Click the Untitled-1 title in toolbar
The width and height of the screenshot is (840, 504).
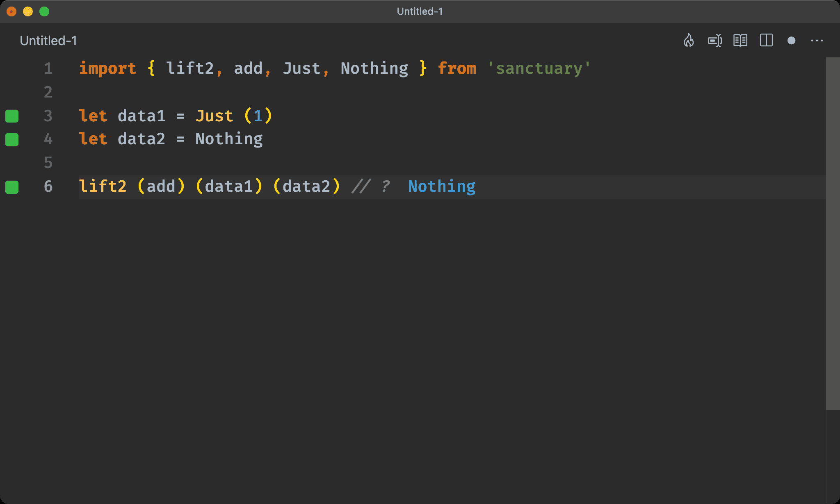(x=420, y=11)
